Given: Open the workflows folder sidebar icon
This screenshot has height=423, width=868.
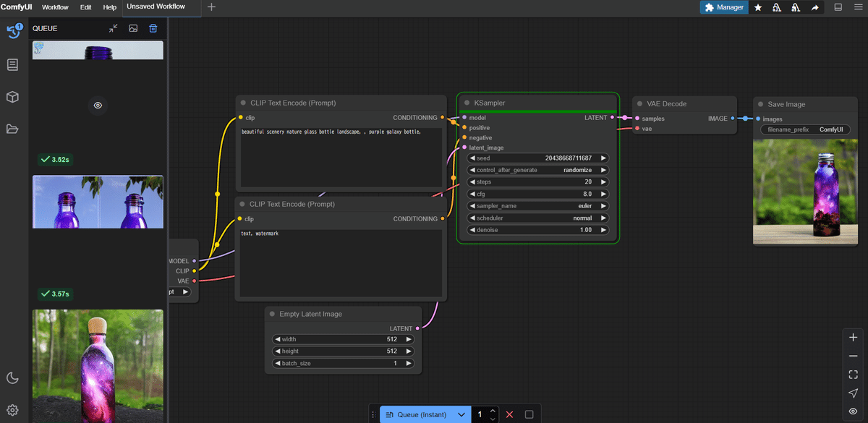Looking at the screenshot, I should [x=12, y=129].
